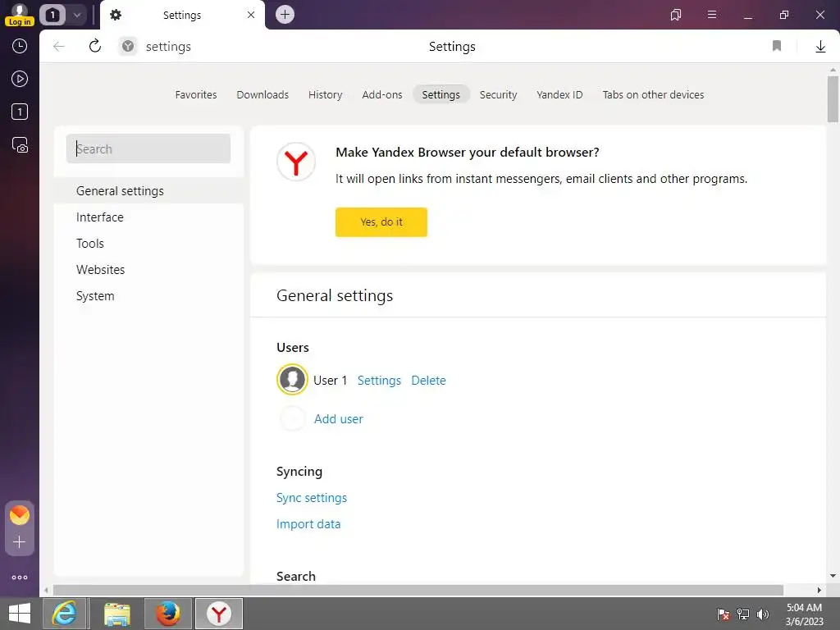Select General settings in the sidebar
Image resolution: width=840 pixels, height=630 pixels.
point(148,190)
